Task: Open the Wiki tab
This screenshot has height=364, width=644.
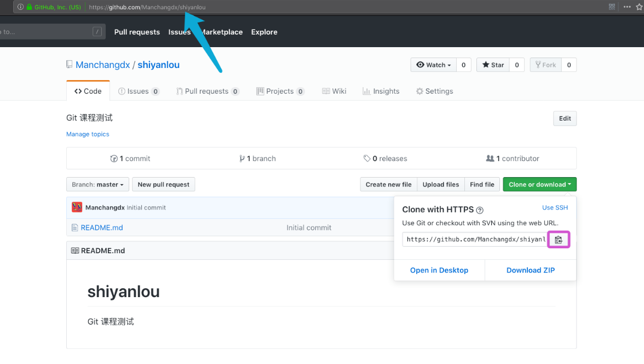Action: (x=334, y=92)
